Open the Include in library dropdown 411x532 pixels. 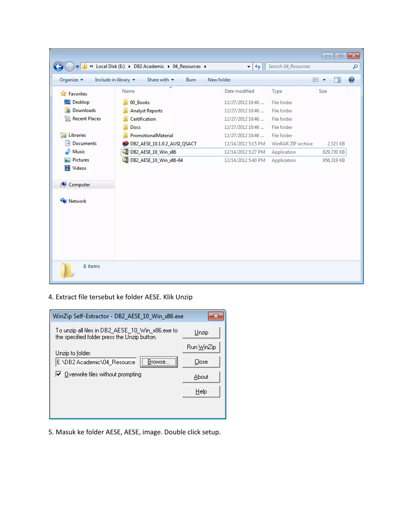[115, 80]
